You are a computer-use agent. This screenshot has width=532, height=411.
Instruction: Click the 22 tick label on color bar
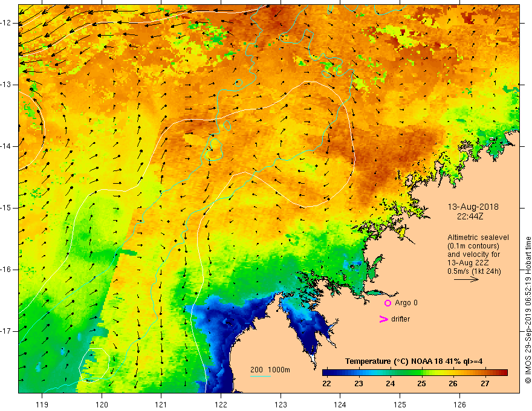(326, 384)
